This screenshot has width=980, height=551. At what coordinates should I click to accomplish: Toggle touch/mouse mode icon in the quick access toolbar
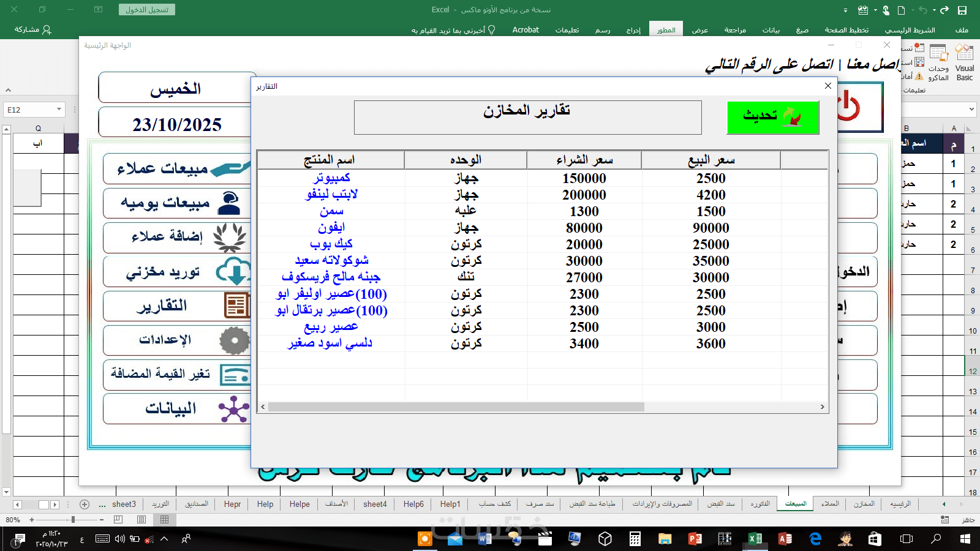click(886, 10)
